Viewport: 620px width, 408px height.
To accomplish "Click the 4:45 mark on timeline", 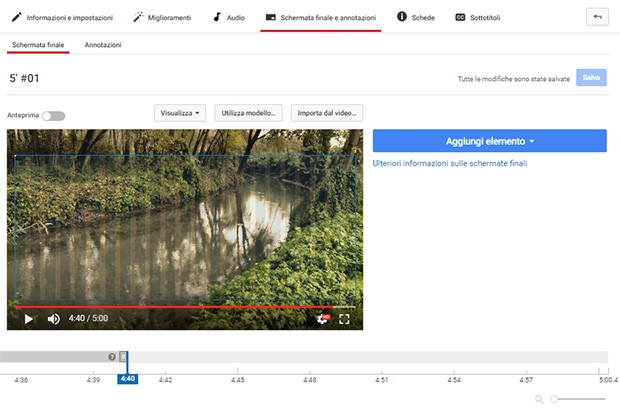I will tap(238, 380).
